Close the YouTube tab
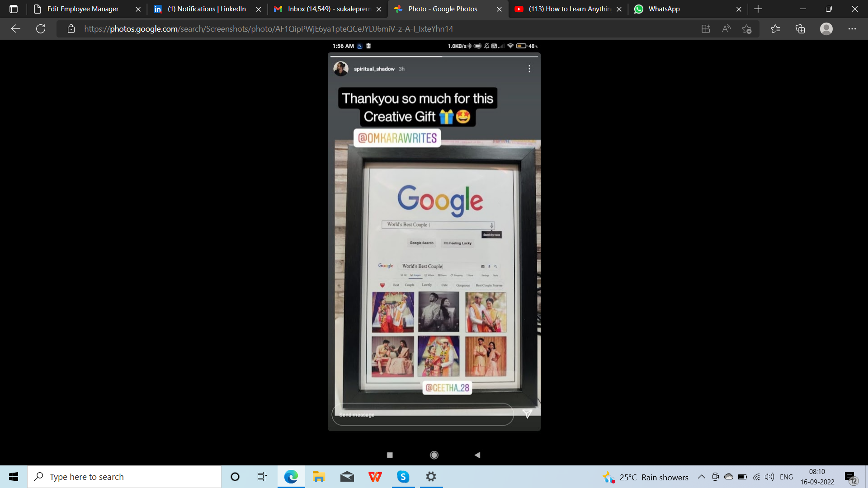Image resolution: width=868 pixels, height=488 pixels. (x=619, y=9)
